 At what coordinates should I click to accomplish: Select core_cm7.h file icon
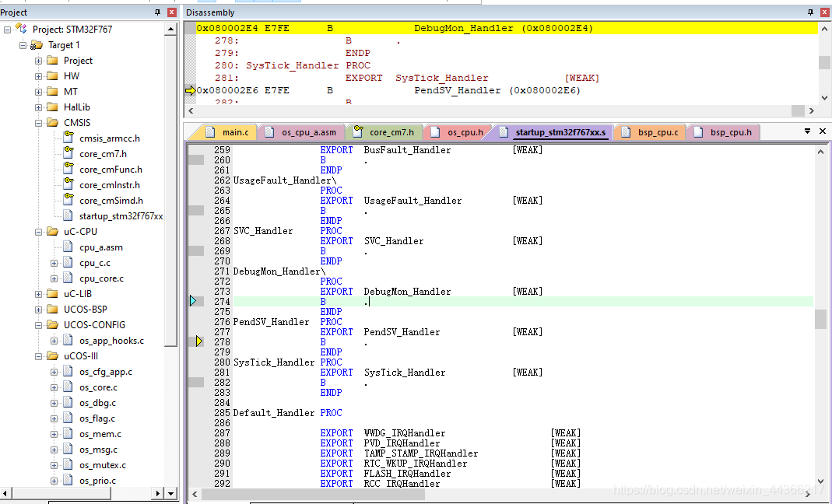[x=68, y=152]
